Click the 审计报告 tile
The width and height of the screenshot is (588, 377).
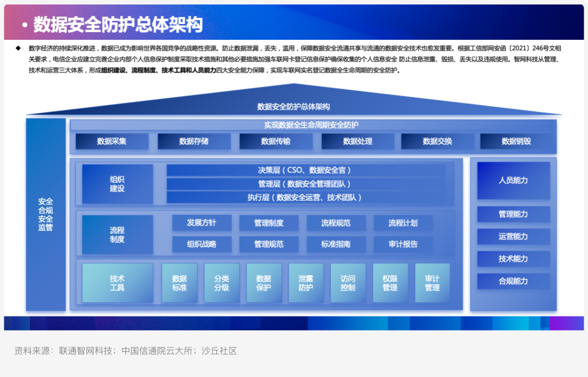coord(403,244)
